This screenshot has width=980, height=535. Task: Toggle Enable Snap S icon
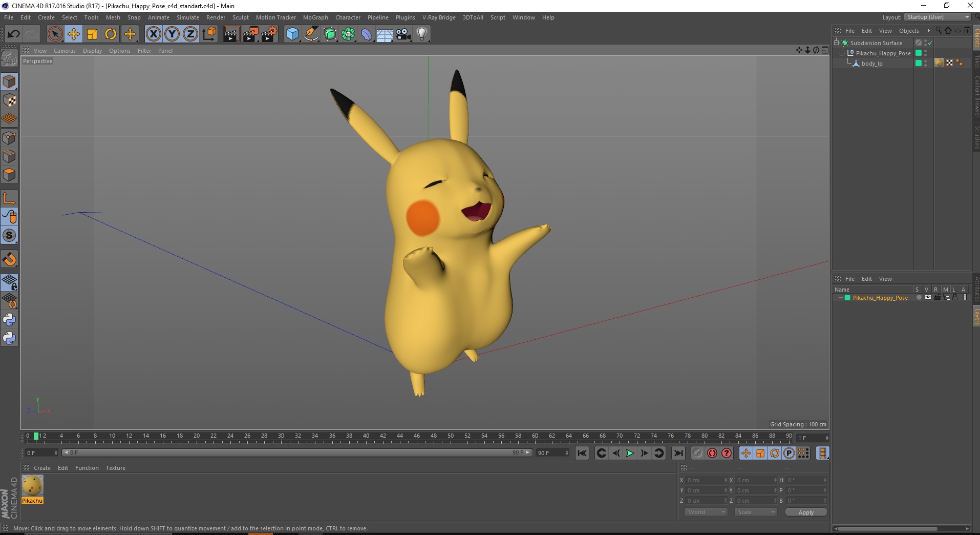9,235
